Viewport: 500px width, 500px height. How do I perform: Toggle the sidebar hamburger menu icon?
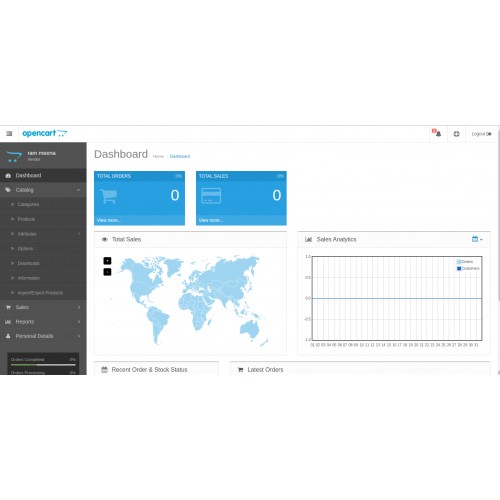click(x=9, y=134)
